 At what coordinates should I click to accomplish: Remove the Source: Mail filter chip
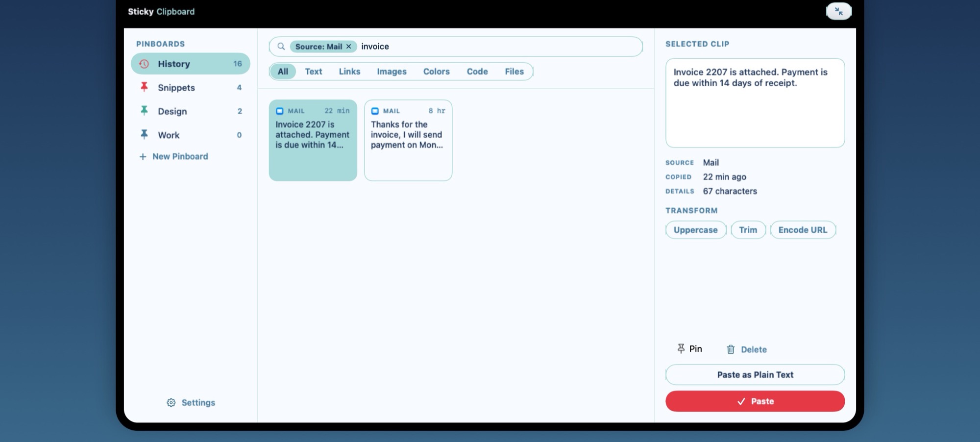coord(349,47)
